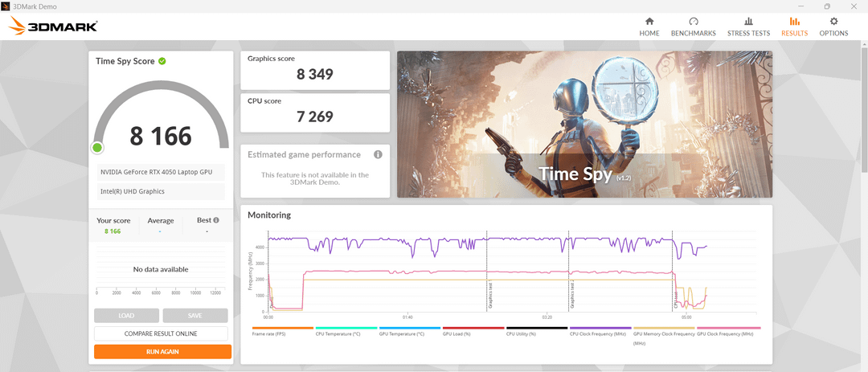This screenshot has width=868, height=372.
Task: Toggle the Frame rate FPS legend swatch
Action: (x=282, y=329)
